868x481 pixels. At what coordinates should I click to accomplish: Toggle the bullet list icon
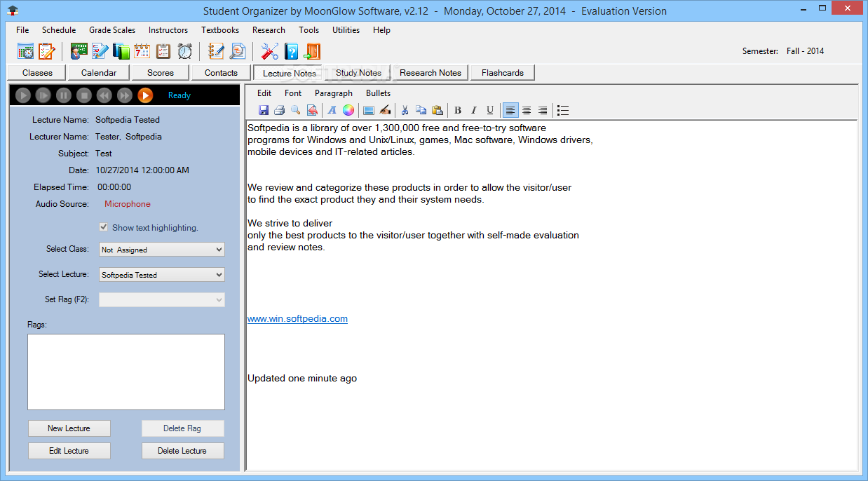click(562, 110)
